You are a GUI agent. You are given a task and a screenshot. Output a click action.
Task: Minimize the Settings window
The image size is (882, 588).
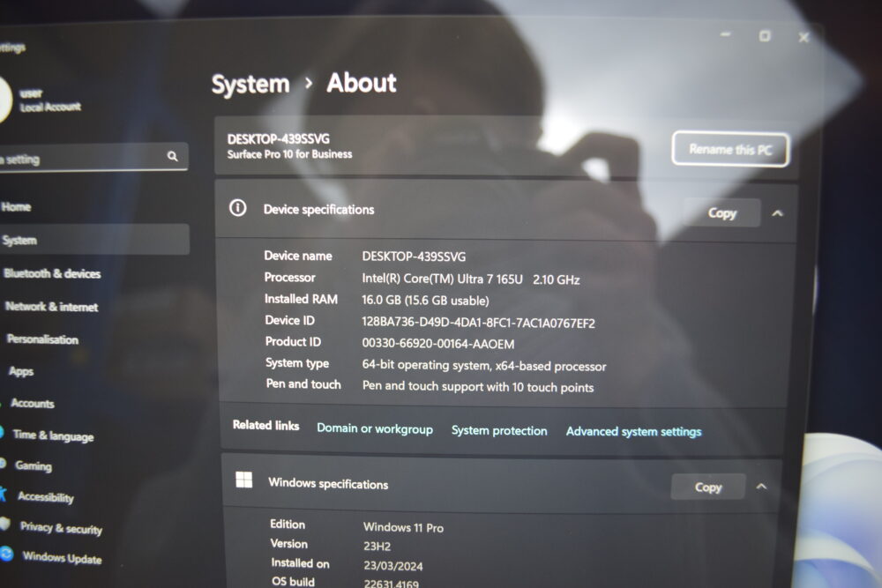point(726,35)
